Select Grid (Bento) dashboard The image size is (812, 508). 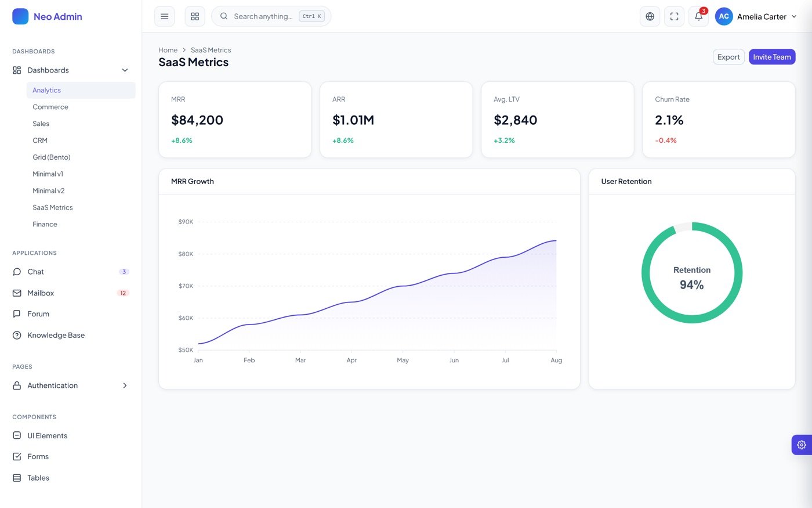tap(81, 157)
